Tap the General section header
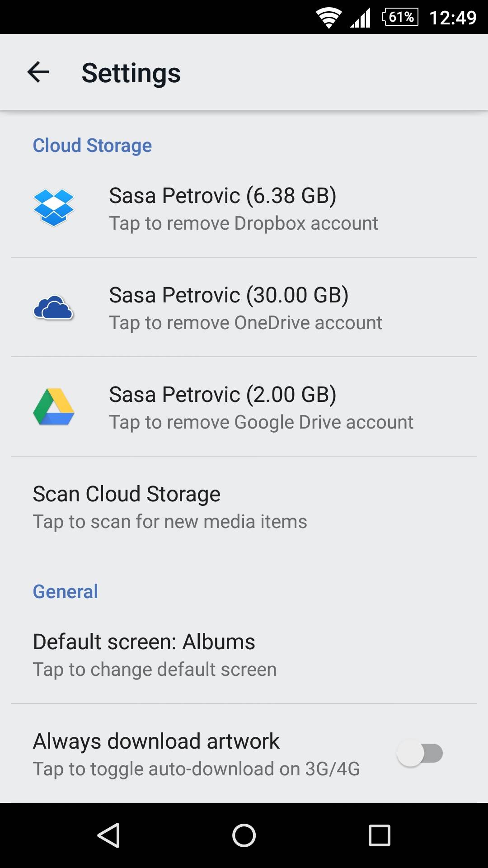488x868 pixels. [x=66, y=591]
